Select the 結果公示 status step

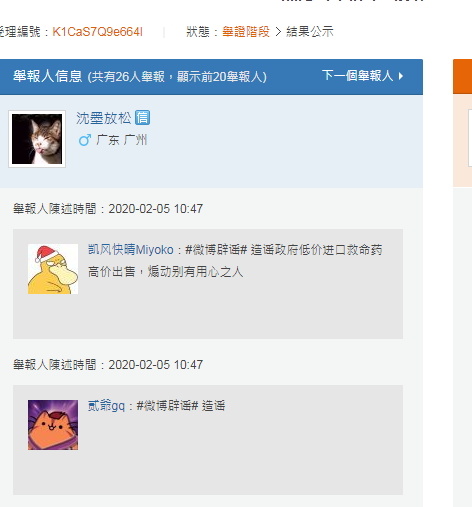310,32
